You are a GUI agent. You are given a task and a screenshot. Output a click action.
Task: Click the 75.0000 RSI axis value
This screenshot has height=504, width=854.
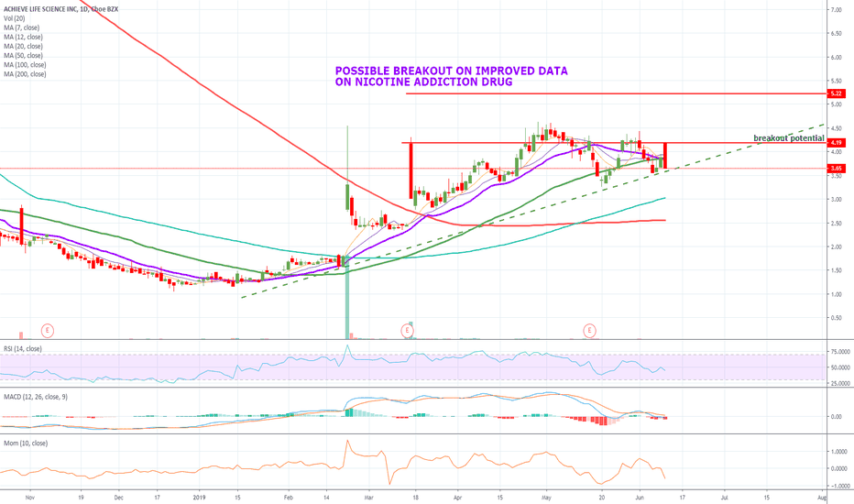pos(839,352)
